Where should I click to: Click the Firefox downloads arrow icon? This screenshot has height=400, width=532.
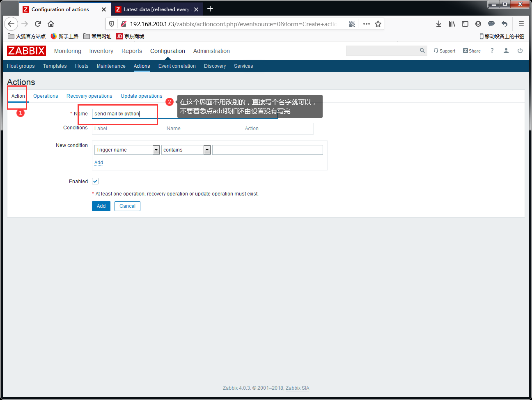tap(439, 24)
